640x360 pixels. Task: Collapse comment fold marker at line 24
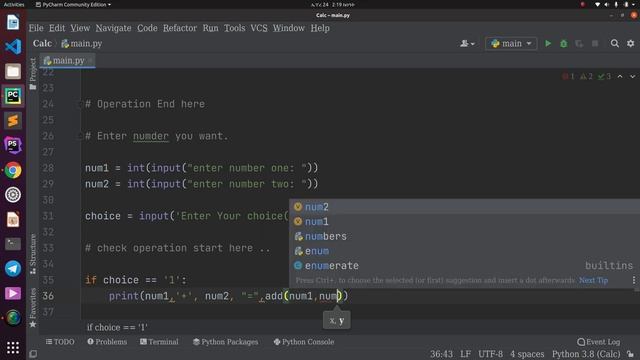point(80,104)
